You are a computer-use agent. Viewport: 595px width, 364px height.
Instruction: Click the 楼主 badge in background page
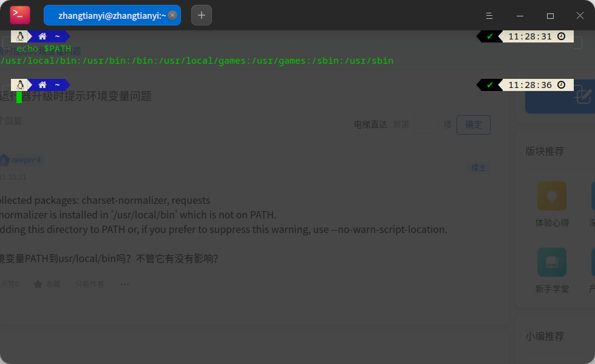pyautogui.click(x=478, y=167)
